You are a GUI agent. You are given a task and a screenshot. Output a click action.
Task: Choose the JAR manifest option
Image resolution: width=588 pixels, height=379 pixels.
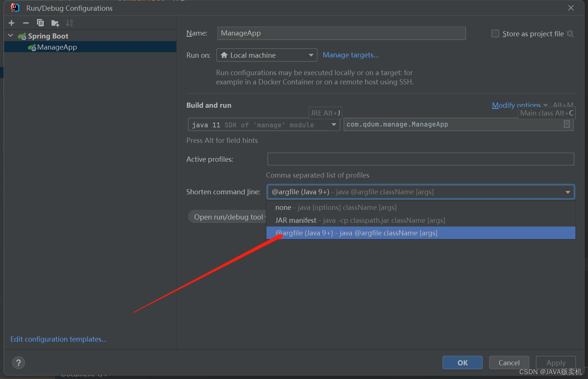pos(421,220)
